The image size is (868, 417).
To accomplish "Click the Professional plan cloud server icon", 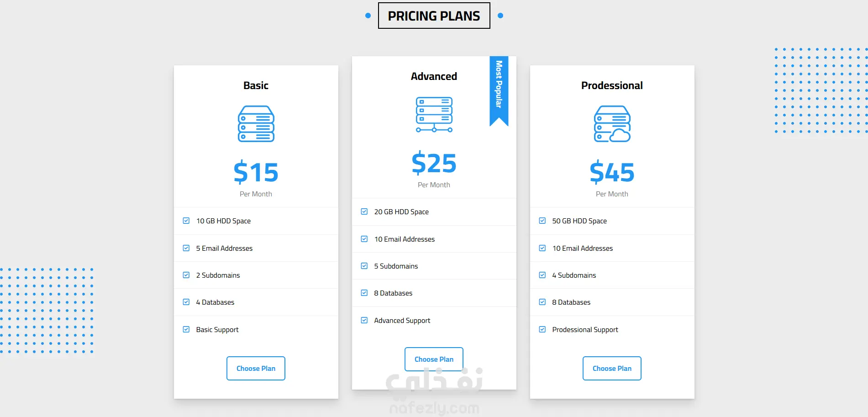I will point(612,124).
